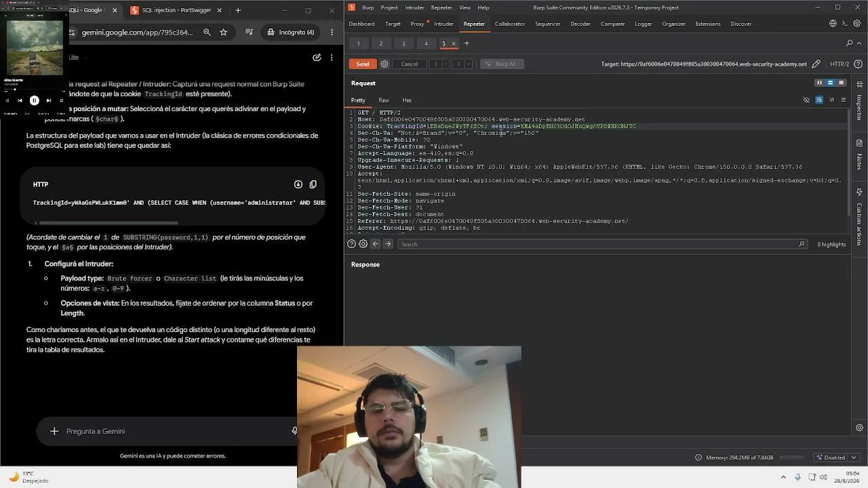Toggle repeat in the music mini player
868x488 pixels.
click(62, 100)
